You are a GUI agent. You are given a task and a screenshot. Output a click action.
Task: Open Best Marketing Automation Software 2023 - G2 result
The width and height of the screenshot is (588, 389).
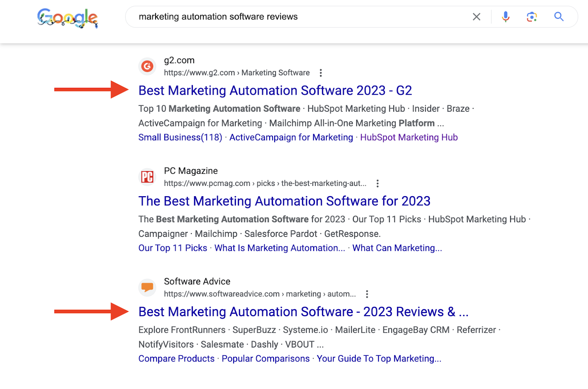coord(275,90)
